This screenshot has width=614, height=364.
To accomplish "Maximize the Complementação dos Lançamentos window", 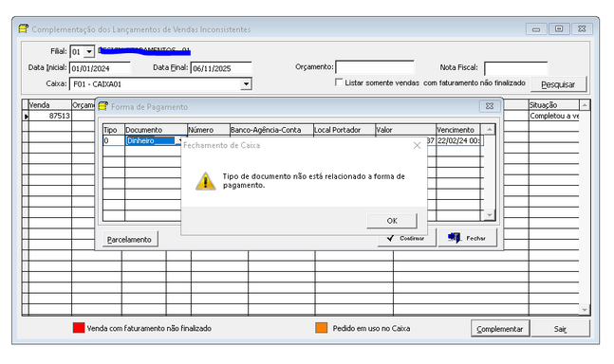I will (x=559, y=29).
